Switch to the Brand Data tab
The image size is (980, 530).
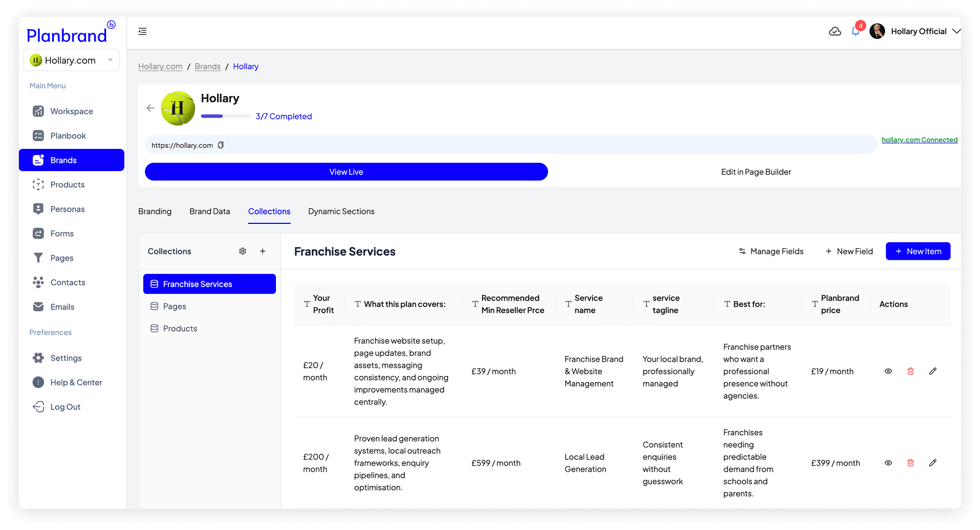pyautogui.click(x=209, y=212)
